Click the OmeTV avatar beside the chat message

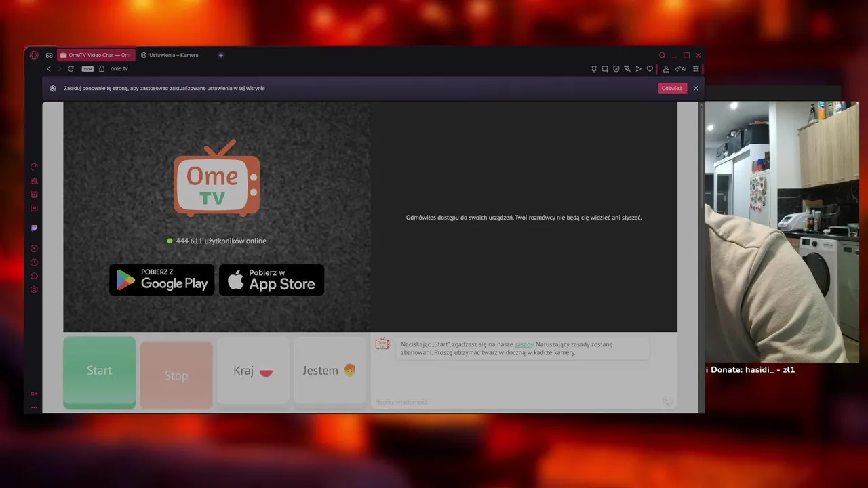tap(382, 344)
